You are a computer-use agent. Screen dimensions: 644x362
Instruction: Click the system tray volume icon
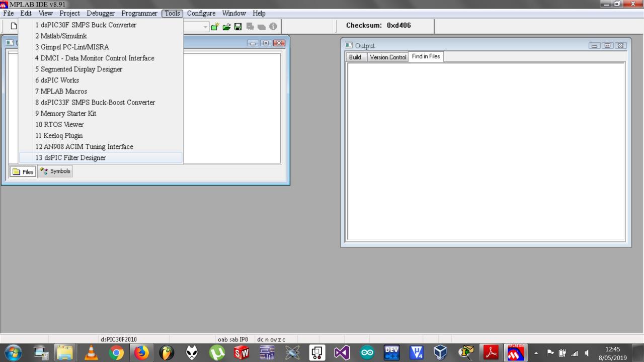587,353
